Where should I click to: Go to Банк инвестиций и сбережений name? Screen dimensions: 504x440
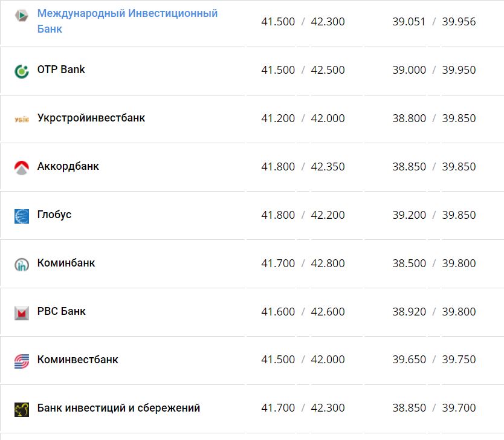pyautogui.click(x=118, y=408)
